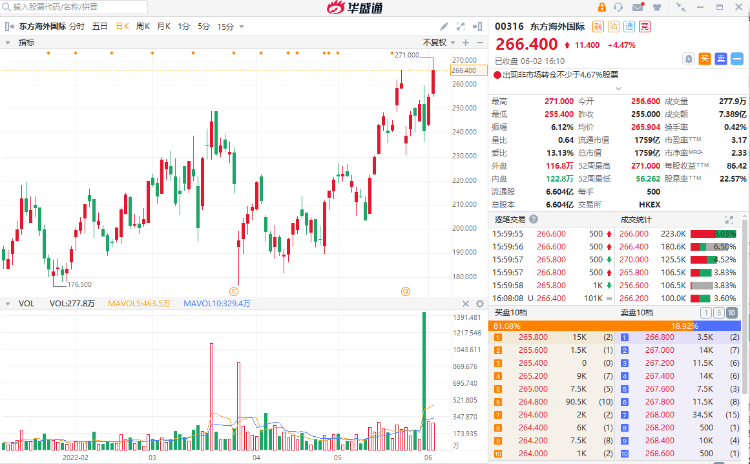Image resolution: width=750 pixels, height=464 pixels.
Task: Show 5-level order book depth
Action: click(718, 313)
